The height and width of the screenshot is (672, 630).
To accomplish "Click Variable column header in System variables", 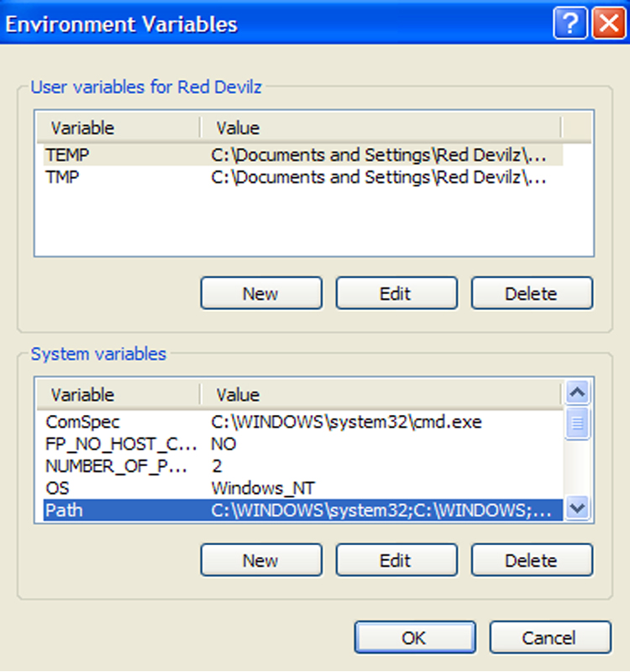I will tap(118, 395).
